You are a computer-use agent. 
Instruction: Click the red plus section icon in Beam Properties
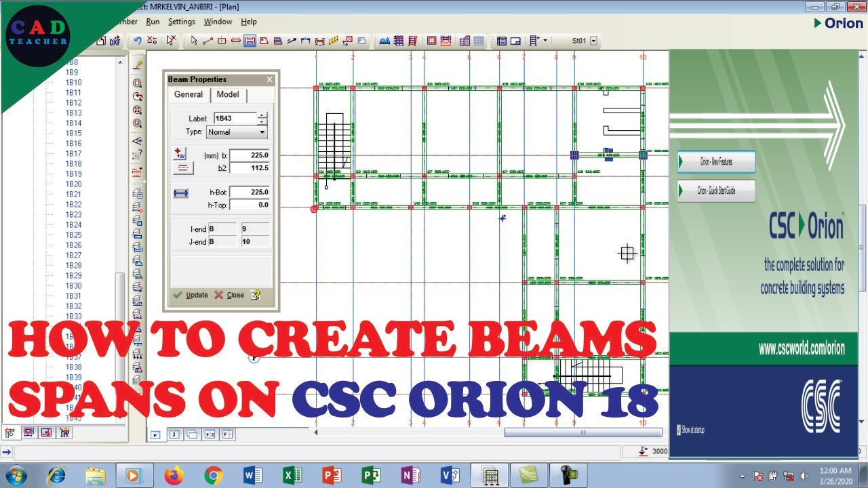[x=180, y=154]
